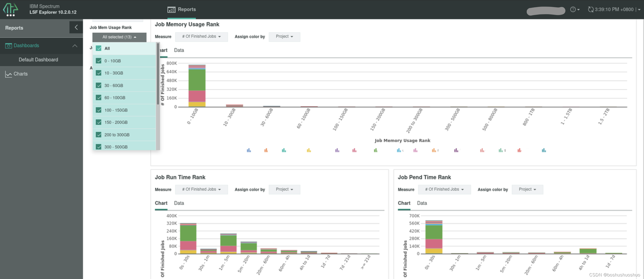
Task: Open the help question-mark menu
Action: point(573,9)
